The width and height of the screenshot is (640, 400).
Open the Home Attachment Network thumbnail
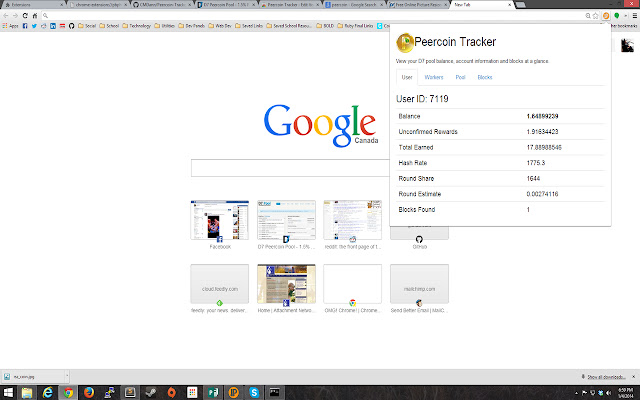(286, 284)
